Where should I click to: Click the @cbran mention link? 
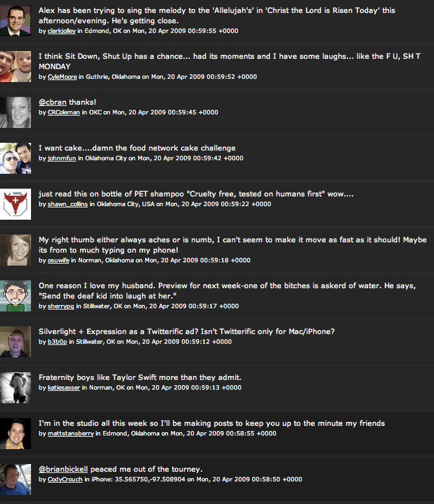click(x=52, y=102)
